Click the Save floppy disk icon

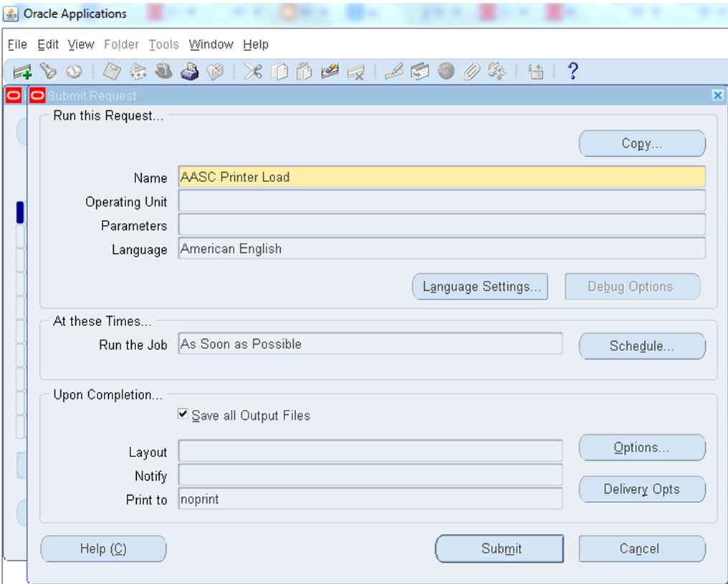coord(112,72)
